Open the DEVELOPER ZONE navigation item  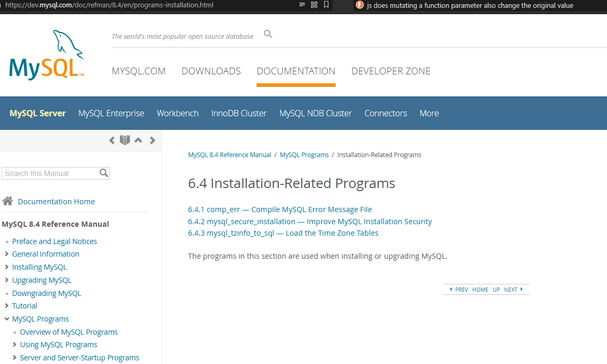(x=391, y=71)
